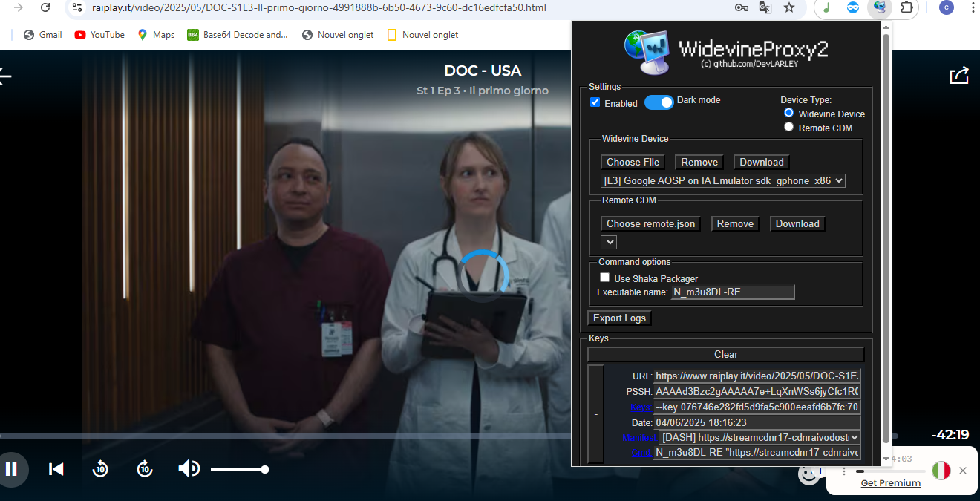Select the Widevine Device radio button
Screen dimensions: 980x501
pyautogui.click(x=789, y=113)
